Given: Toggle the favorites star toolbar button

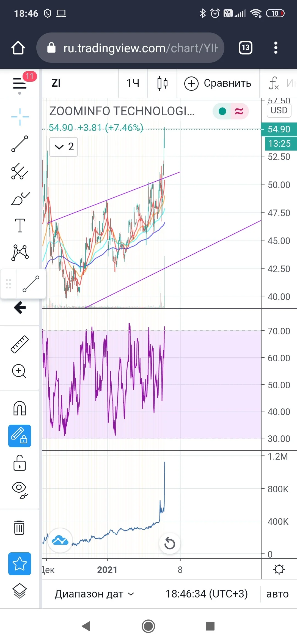Looking at the screenshot, I should click(x=20, y=564).
